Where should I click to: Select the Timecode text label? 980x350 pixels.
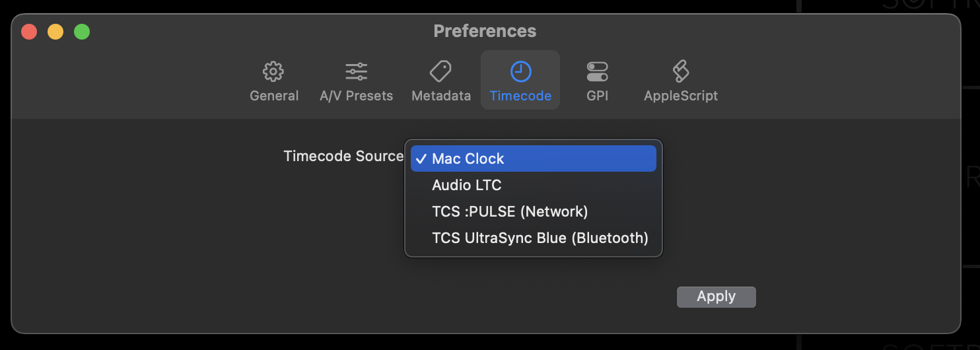pos(520,96)
